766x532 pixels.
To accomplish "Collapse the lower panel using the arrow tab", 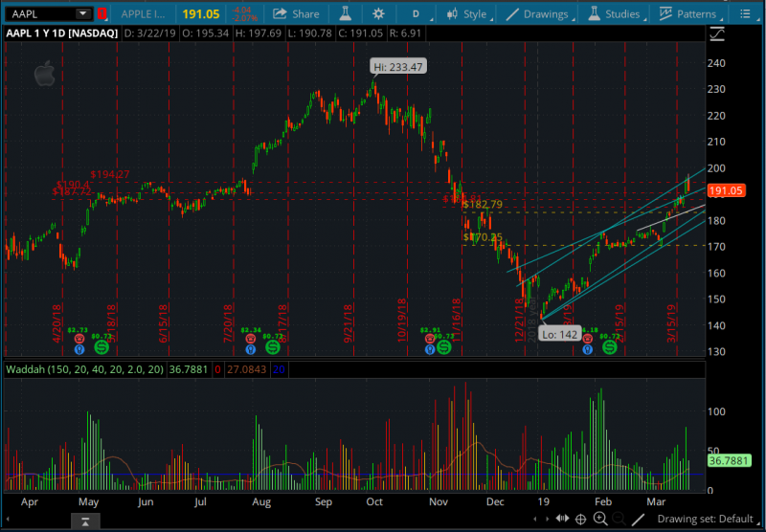I will tap(85, 521).
